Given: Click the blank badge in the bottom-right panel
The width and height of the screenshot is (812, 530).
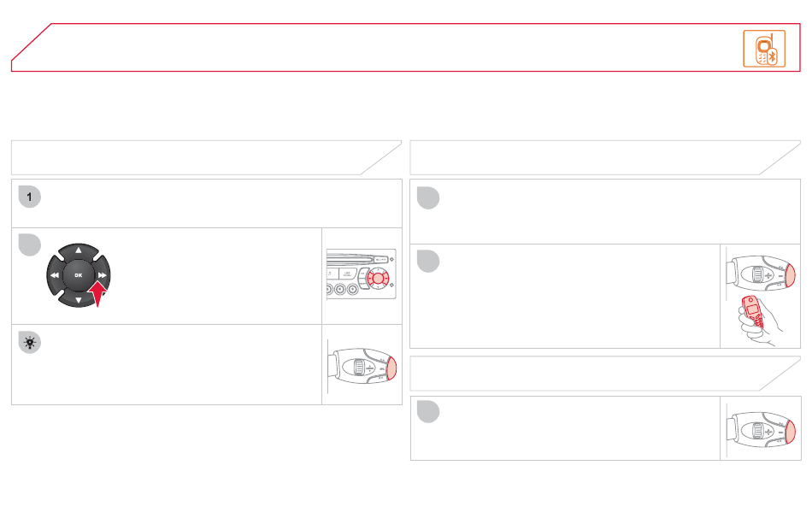Looking at the screenshot, I should [428, 412].
